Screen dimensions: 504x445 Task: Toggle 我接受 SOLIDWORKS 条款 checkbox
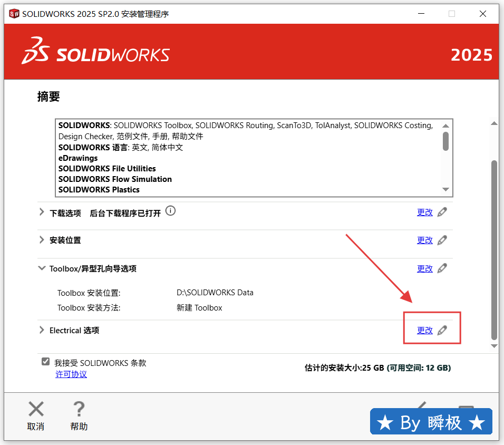[46, 362]
